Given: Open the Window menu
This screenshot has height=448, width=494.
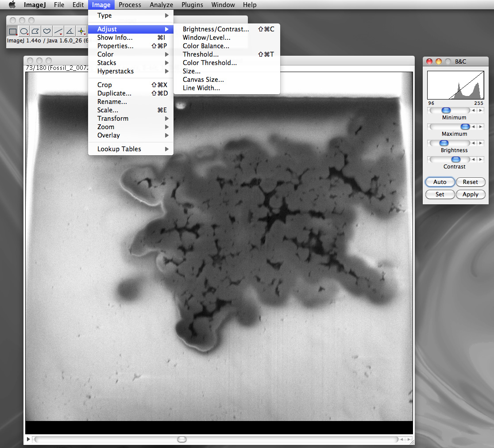Looking at the screenshot, I should point(223,5).
